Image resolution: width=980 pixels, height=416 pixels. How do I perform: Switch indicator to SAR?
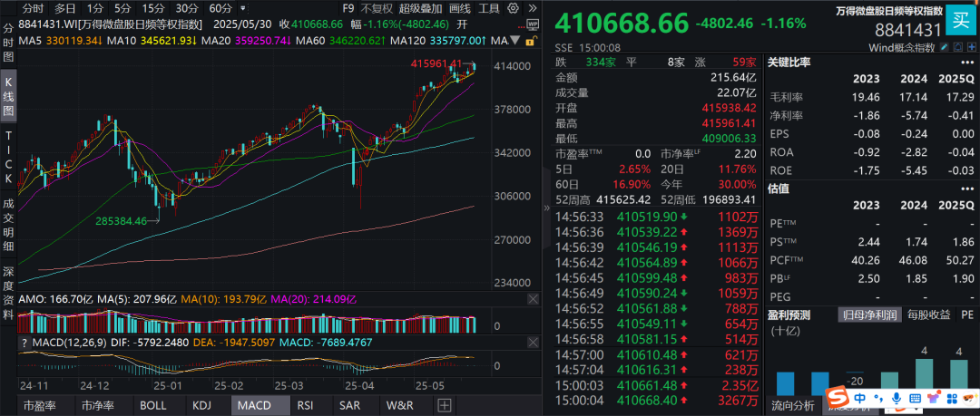349,405
